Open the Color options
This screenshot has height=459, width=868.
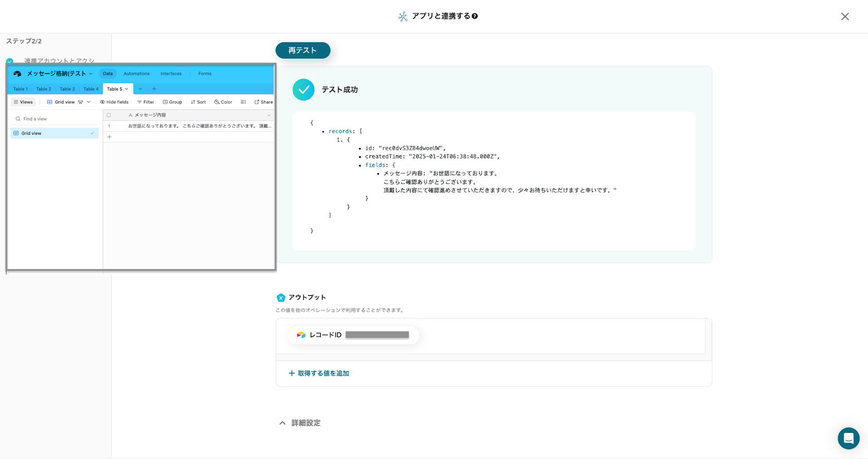pyautogui.click(x=223, y=102)
